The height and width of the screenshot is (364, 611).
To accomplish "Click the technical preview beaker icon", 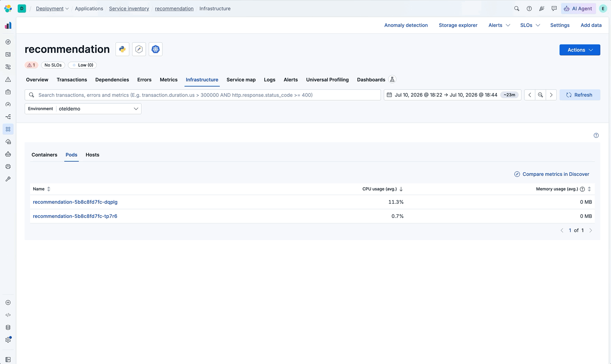I will [x=392, y=80].
